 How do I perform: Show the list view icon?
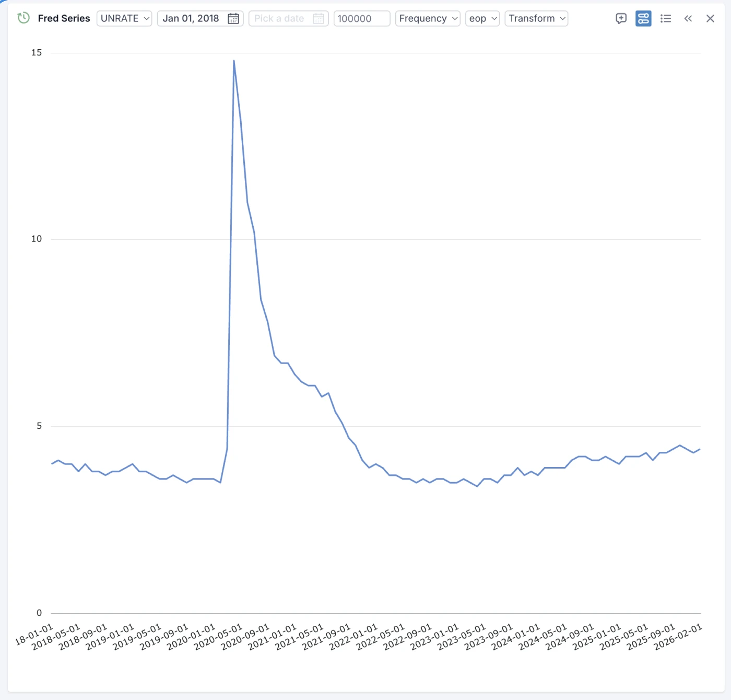(x=665, y=19)
